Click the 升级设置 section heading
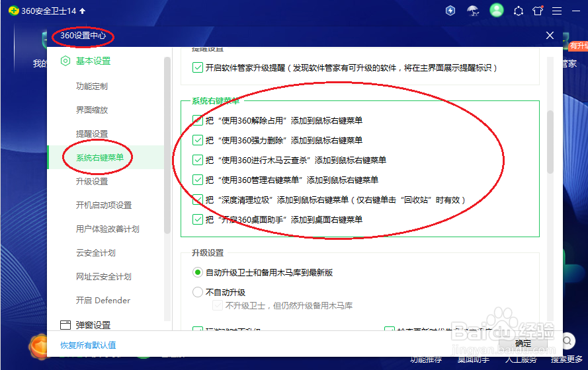 (208, 253)
